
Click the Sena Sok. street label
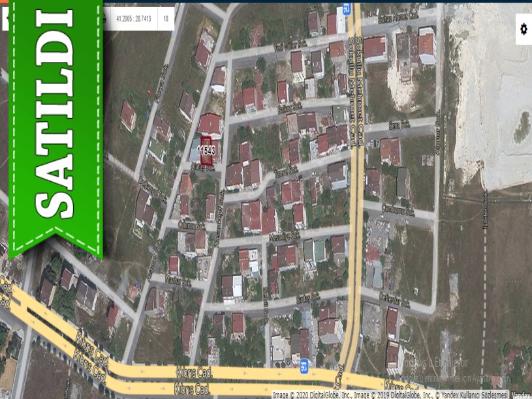pyautogui.click(x=400, y=123)
